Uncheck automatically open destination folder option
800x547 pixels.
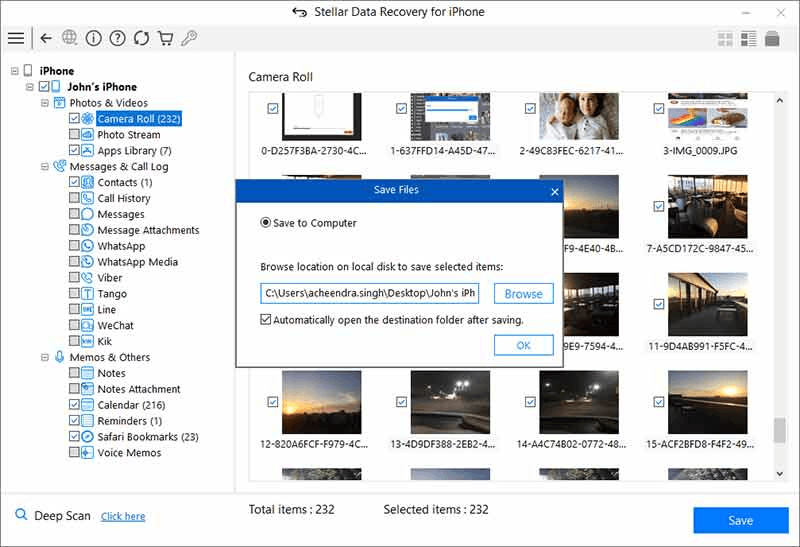pos(266,320)
